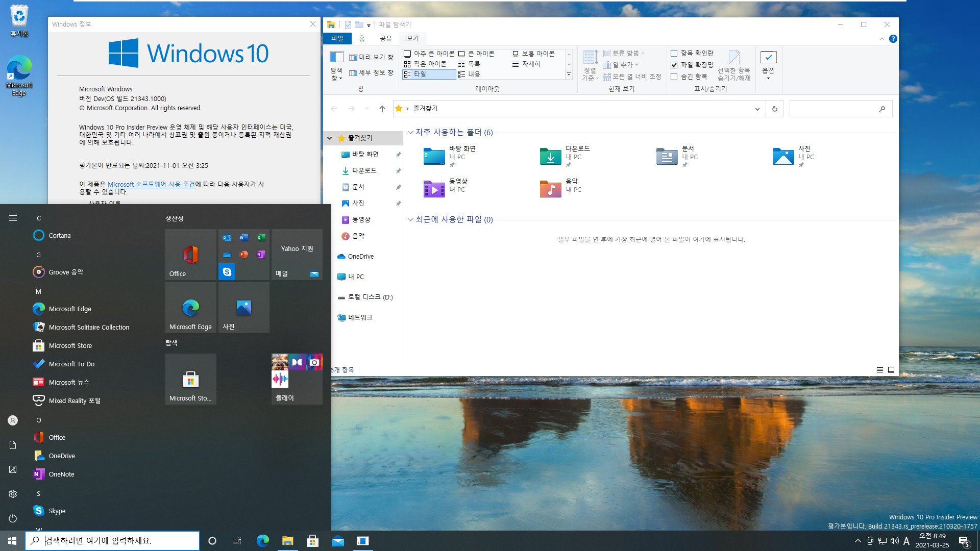
Task: Open action center notifications icon
Action: click(x=964, y=541)
